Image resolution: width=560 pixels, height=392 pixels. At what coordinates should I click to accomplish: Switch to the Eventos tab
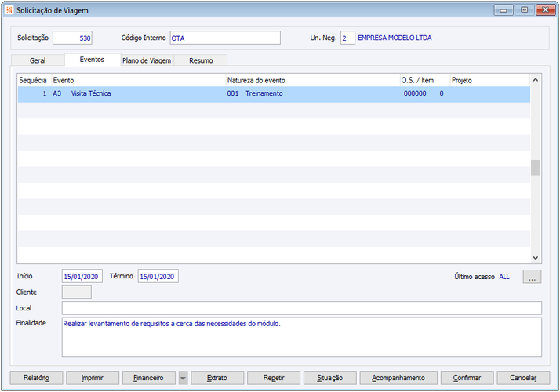coord(92,60)
